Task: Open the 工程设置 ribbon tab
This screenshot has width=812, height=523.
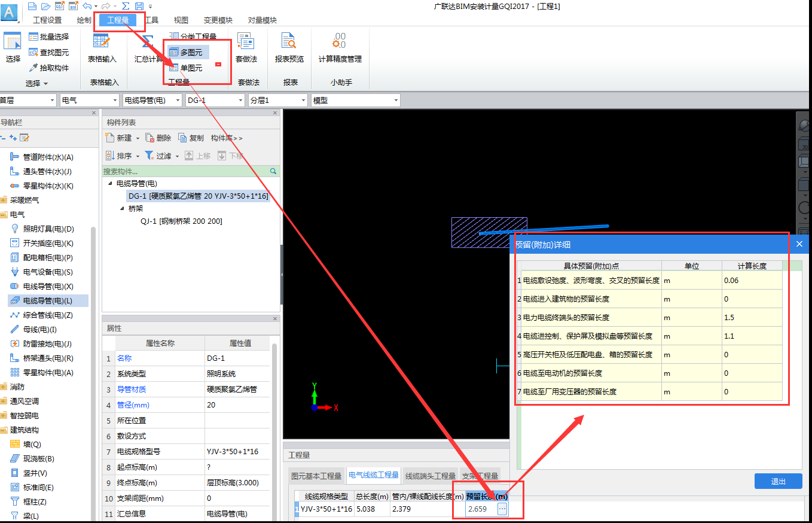Action: coord(47,20)
